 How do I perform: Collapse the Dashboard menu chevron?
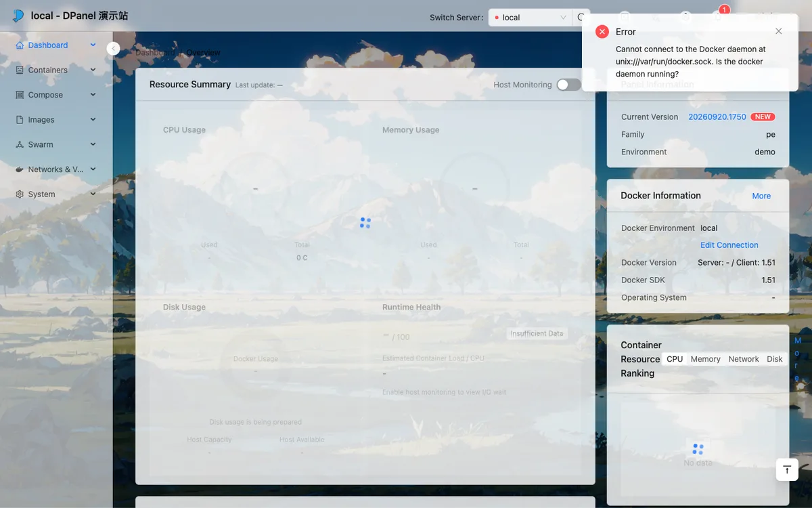coord(93,45)
